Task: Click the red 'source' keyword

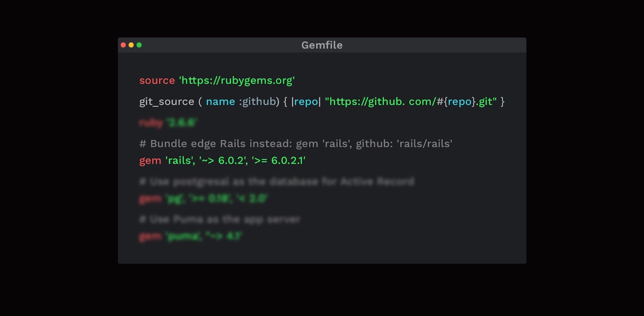Action: pos(157,80)
